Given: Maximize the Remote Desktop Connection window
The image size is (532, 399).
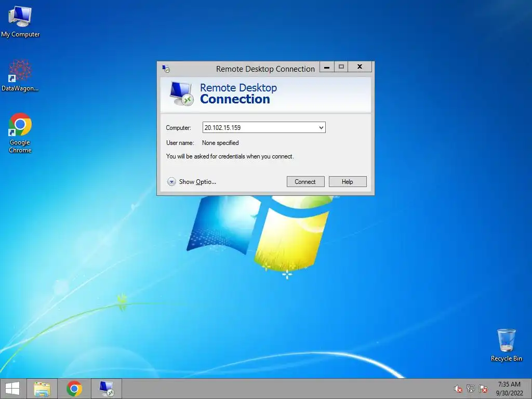Looking at the screenshot, I should [341, 67].
